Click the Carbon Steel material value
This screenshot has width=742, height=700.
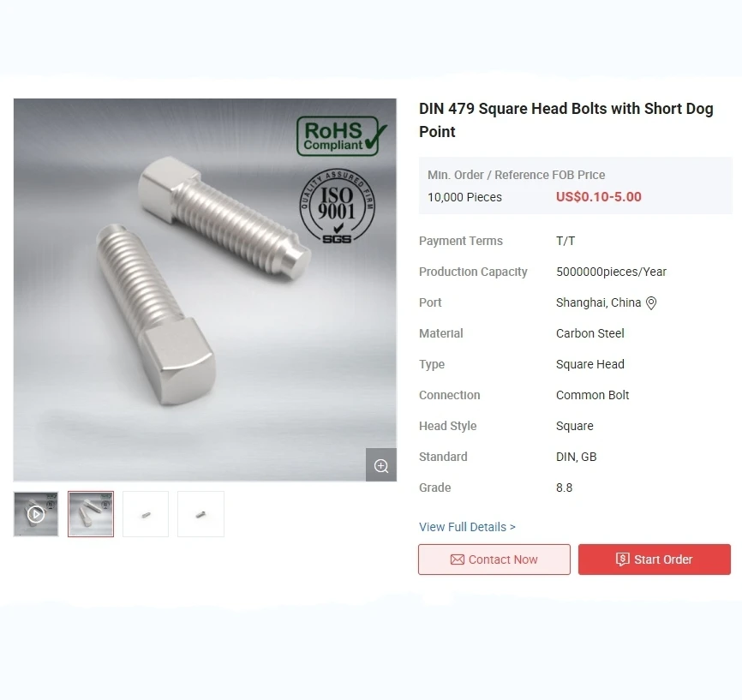coord(590,333)
